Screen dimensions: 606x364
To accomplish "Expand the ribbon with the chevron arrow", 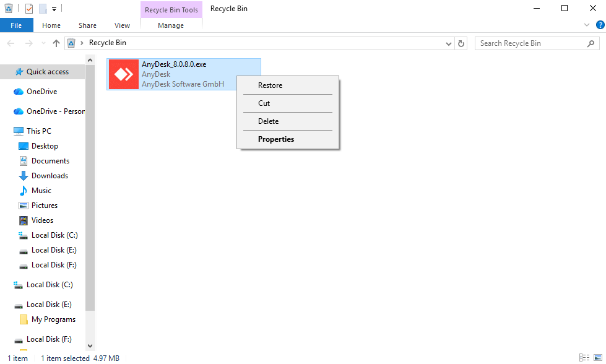I will [x=586, y=25].
